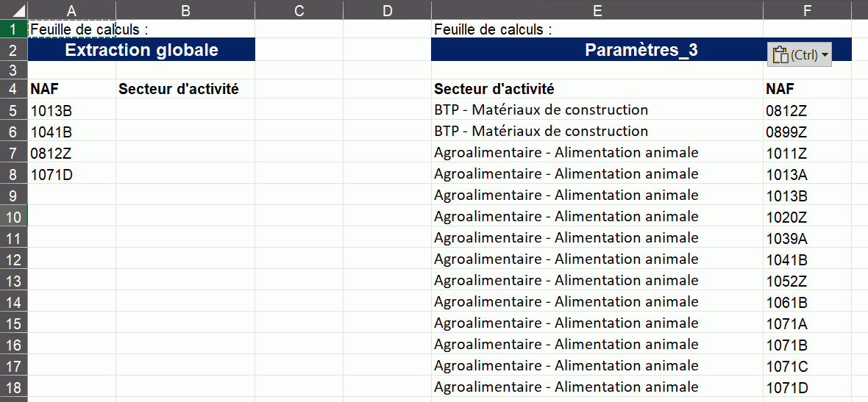The image size is (868, 402).
Task: Select row 10 header
Action: [14, 217]
